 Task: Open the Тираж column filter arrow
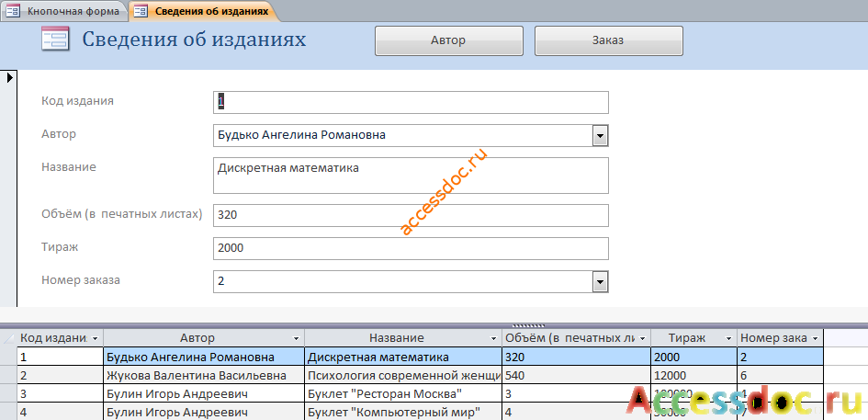coord(728,338)
